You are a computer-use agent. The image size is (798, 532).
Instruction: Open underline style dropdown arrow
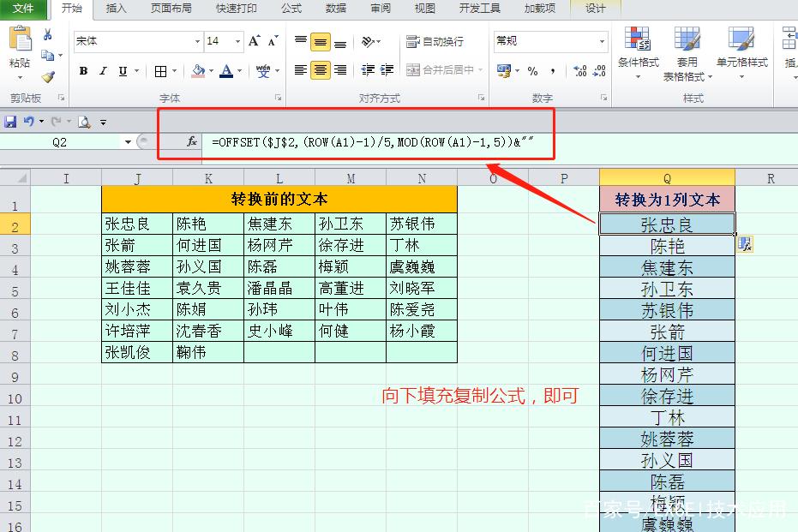pos(136,71)
